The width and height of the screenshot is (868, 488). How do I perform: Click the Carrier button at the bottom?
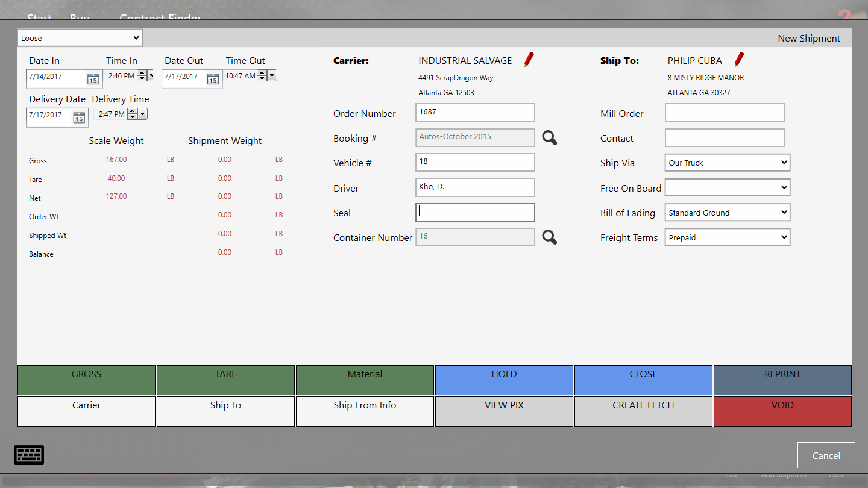(86, 411)
